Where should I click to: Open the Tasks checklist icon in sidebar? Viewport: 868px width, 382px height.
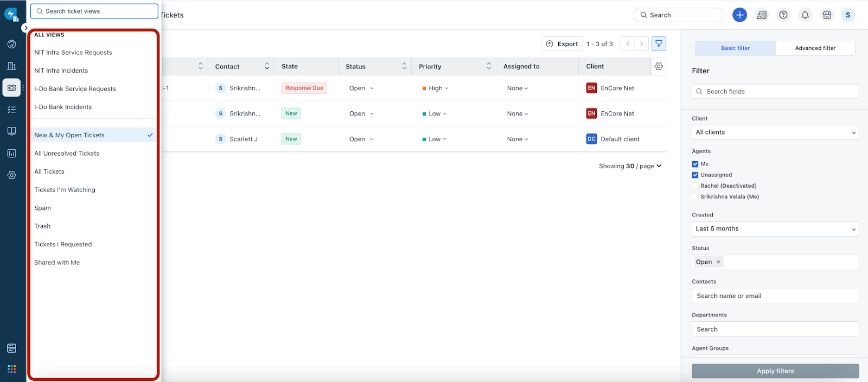pos(11,110)
